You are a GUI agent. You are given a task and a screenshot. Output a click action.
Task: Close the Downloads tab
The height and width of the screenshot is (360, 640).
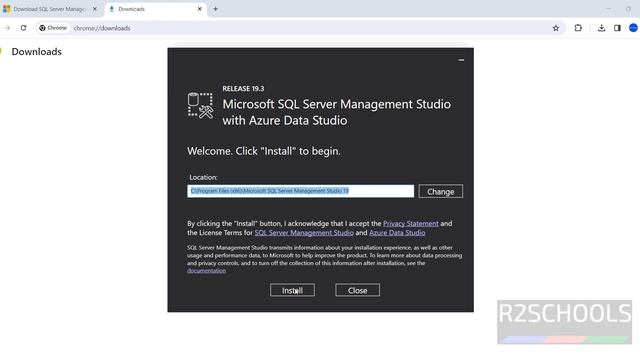click(x=200, y=9)
